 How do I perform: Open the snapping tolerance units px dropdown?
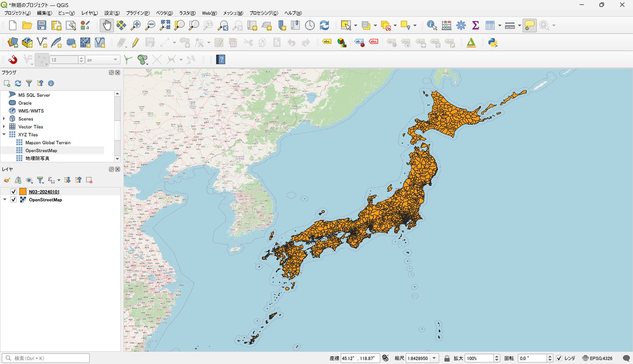pos(103,60)
